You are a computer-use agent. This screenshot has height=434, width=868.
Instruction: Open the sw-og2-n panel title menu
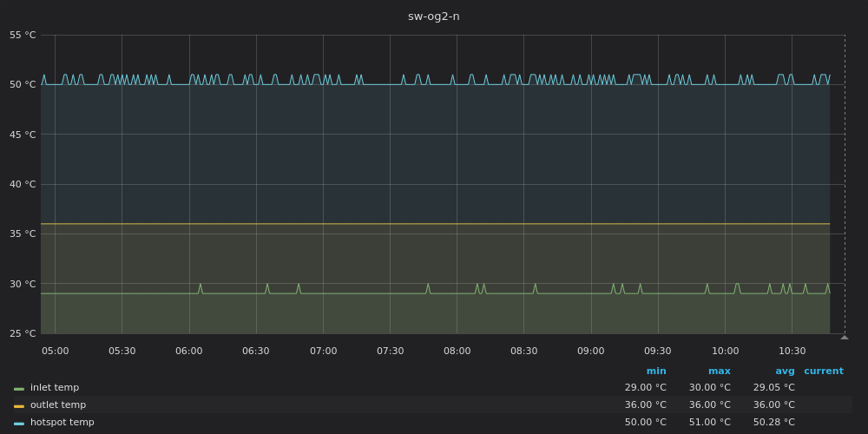[x=433, y=16]
